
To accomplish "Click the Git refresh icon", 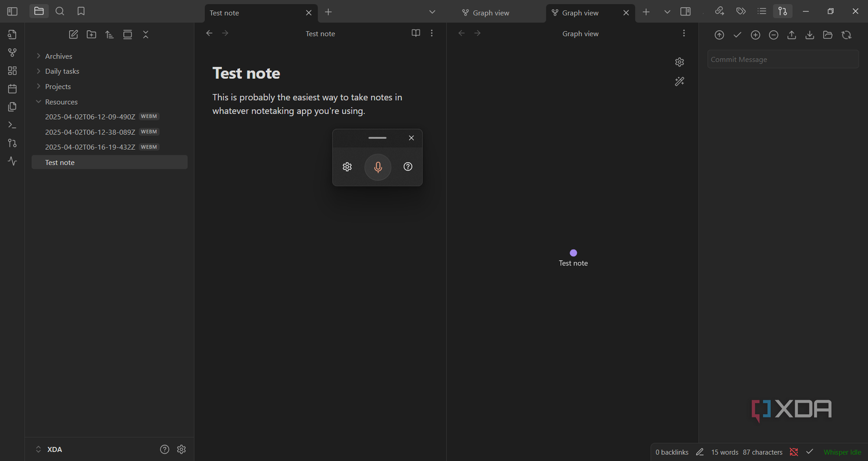I will 847,35.
